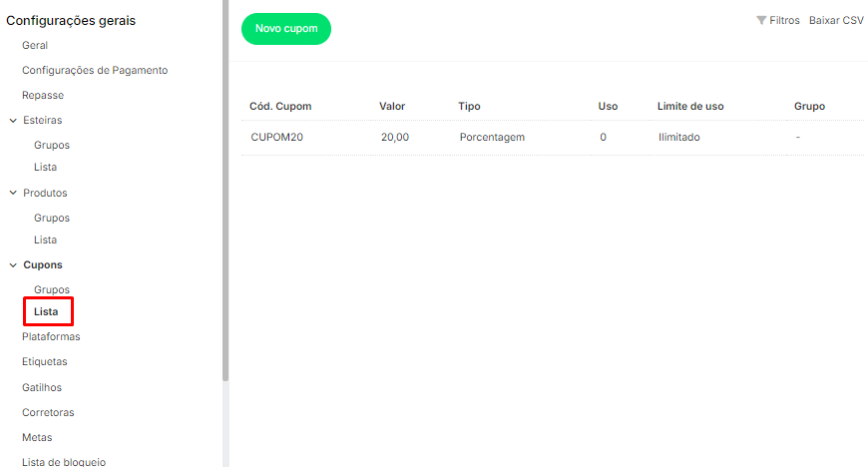Open the Geral settings page

[x=35, y=45]
